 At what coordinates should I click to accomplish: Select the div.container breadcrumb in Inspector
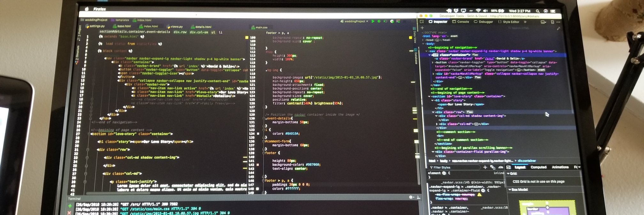(x=527, y=161)
